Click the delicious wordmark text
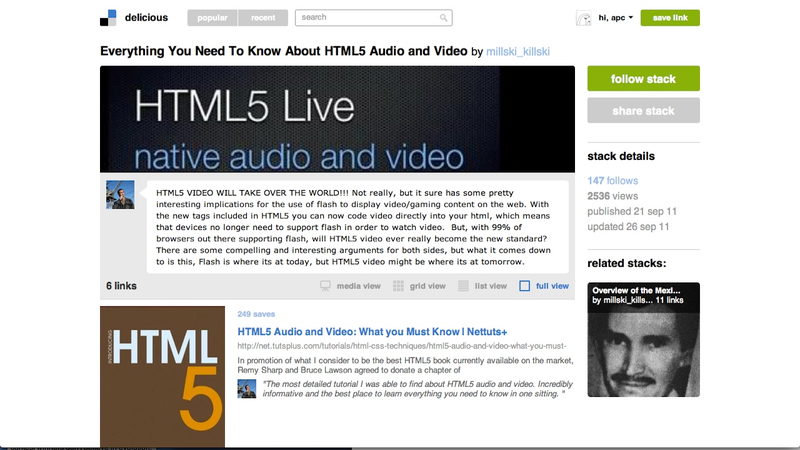This screenshot has height=450, width=800. click(146, 18)
